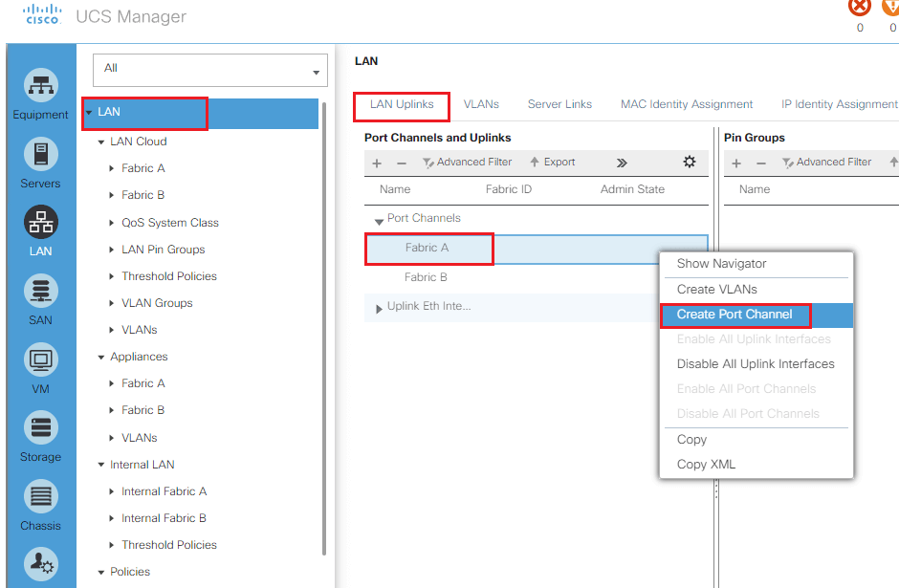The image size is (899, 588).
Task: Open the Servers section icon
Action: (x=41, y=154)
